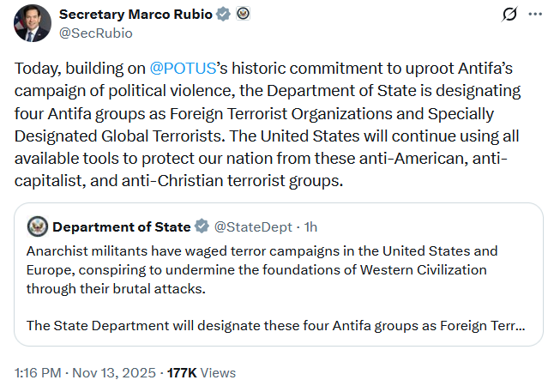Open Secretary Marco Rubio's profile picture
Image resolution: width=554 pixels, height=392 pixels.
click(32, 23)
